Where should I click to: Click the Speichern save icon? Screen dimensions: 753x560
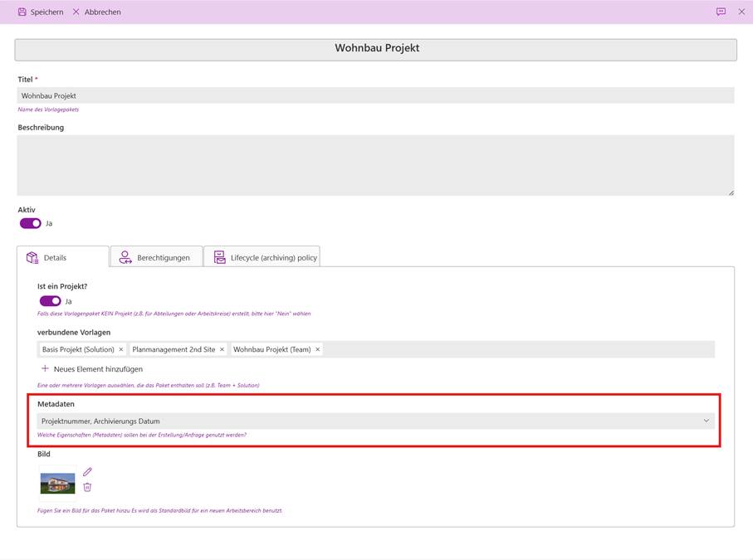point(22,12)
